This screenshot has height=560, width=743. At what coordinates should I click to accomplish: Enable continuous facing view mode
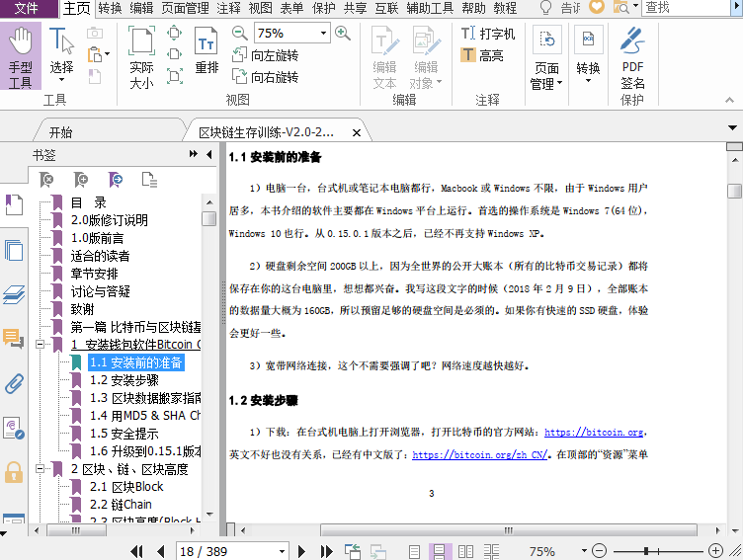tap(491, 551)
